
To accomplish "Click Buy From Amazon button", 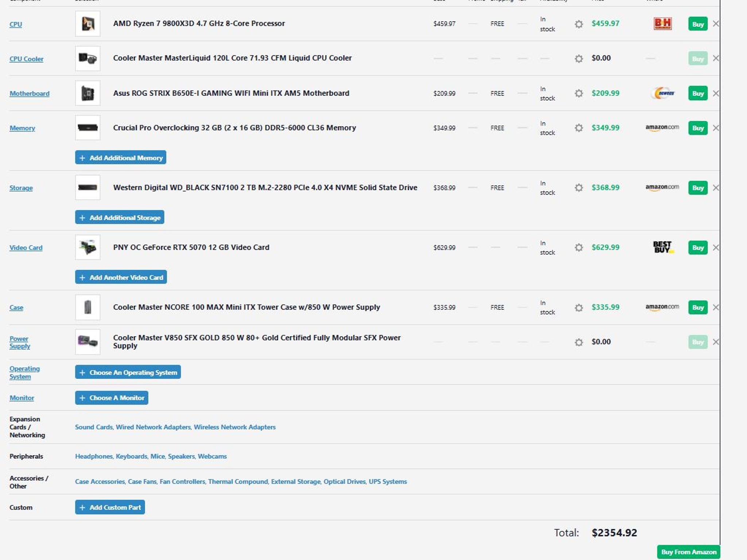I will pyautogui.click(x=689, y=552).
